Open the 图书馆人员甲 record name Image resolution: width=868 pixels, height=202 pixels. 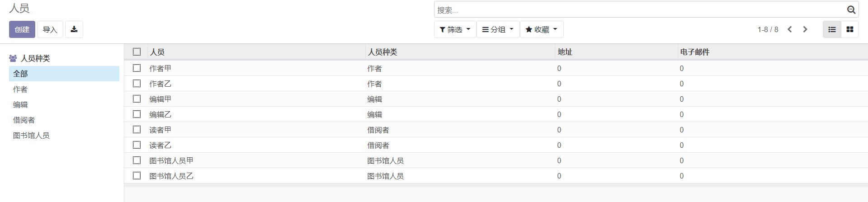pos(171,160)
